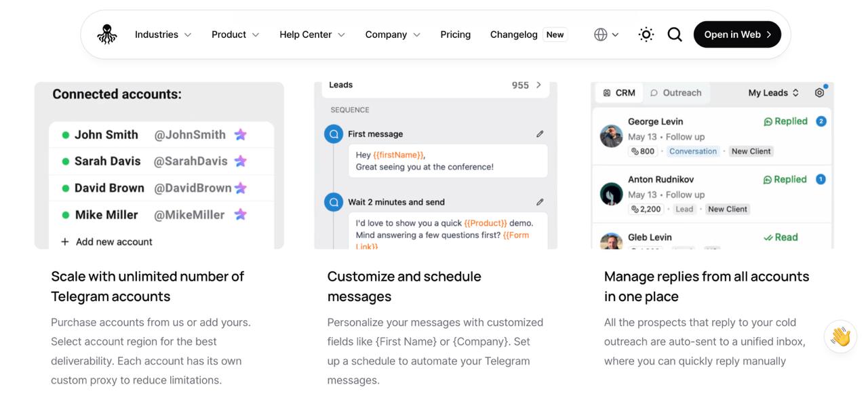Expand the Product dropdown
The height and width of the screenshot is (398, 868).
coord(235,35)
